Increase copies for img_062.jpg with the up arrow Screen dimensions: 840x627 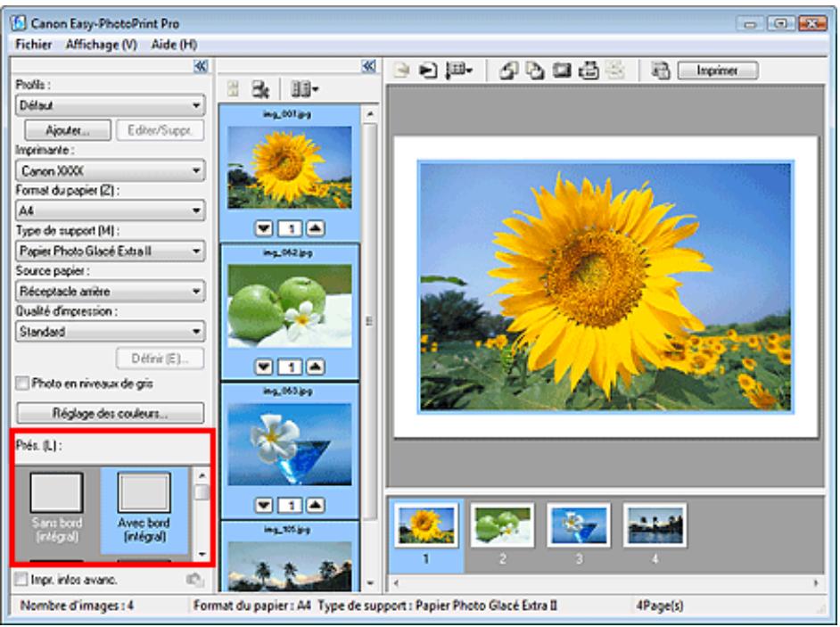point(315,367)
